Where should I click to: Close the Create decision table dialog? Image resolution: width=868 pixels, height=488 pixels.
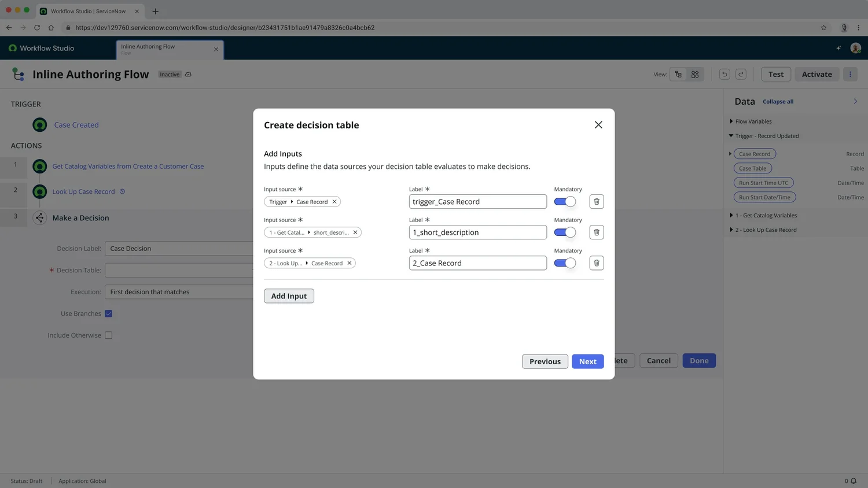point(598,125)
